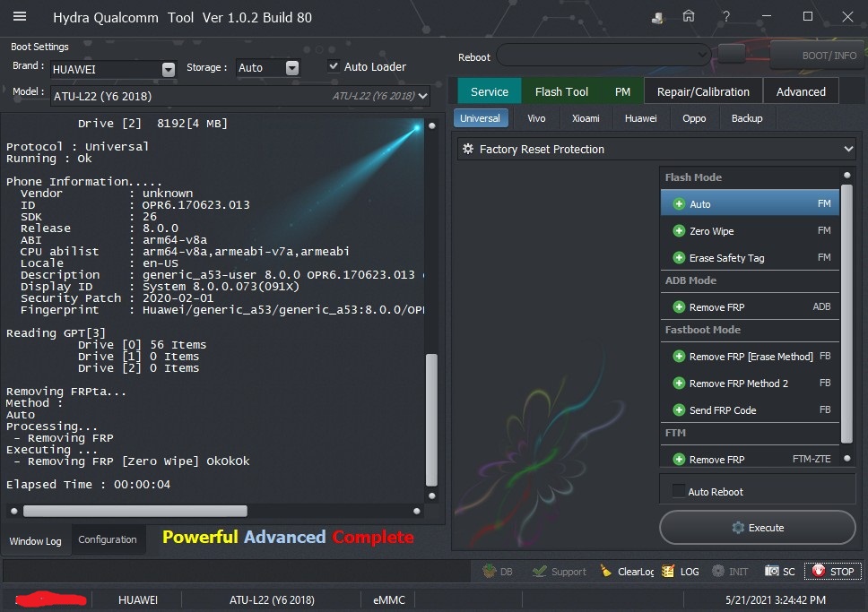Click the DB database icon
Image resolution: width=868 pixels, height=612 pixels.
(x=498, y=571)
